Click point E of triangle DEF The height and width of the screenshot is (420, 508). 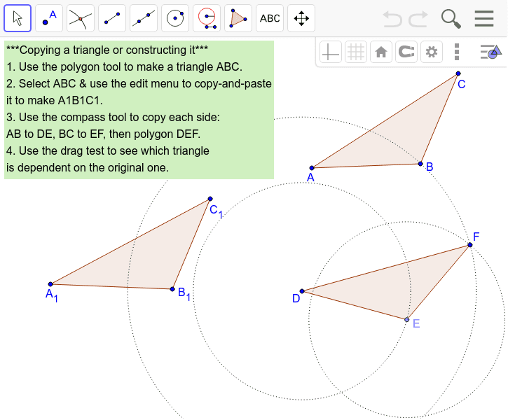click(407, 320)
